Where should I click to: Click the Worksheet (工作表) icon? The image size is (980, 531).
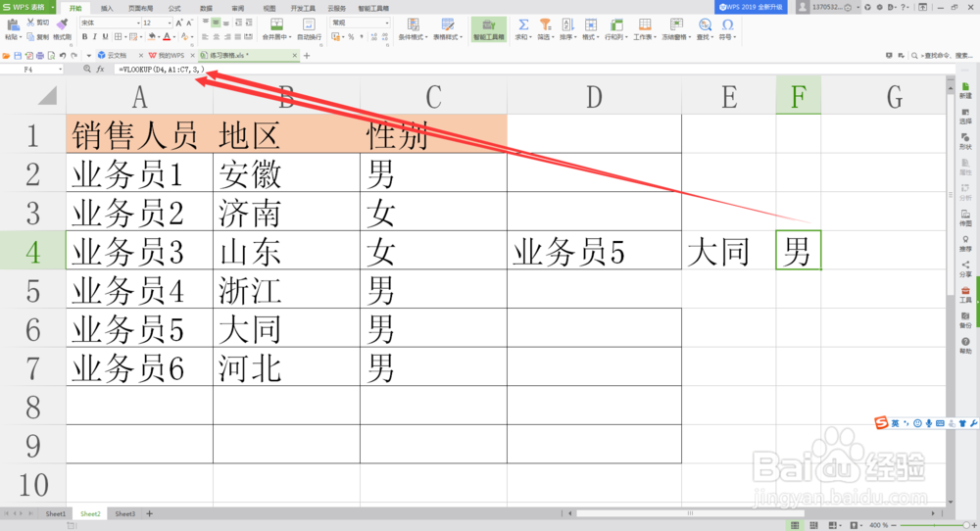click(x=645, y=25)
